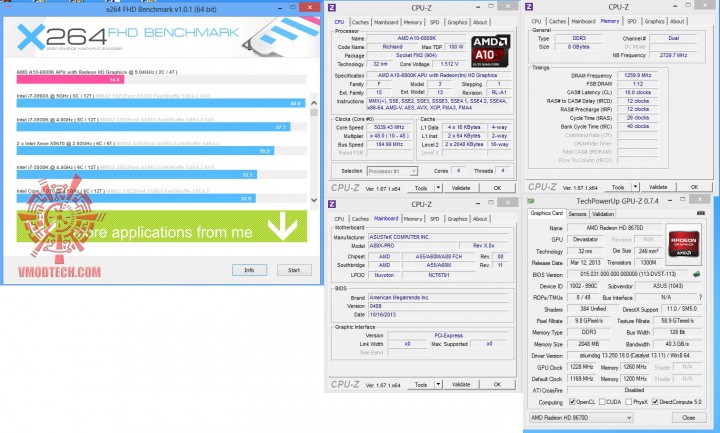Maximize the x264 FHD Benchmark window
720x433 pixels.
(x=292, y=7)
